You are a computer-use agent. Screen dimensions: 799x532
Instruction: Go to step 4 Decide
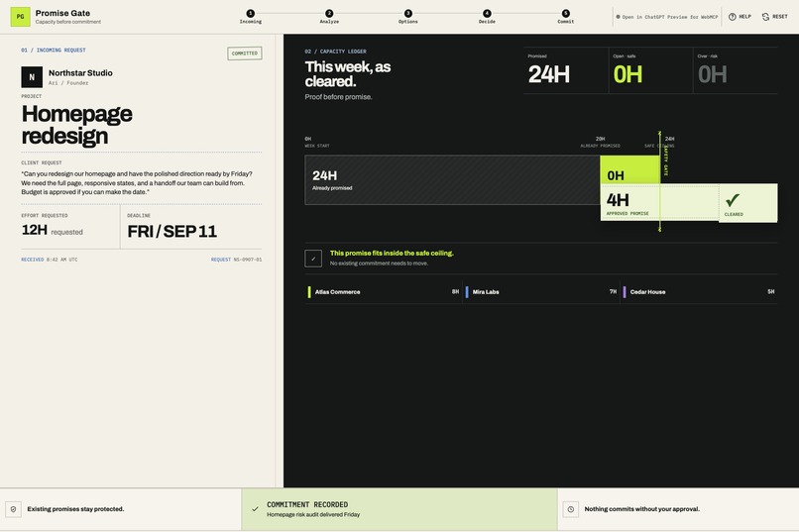pyautogui.click(x=487, y=16)
